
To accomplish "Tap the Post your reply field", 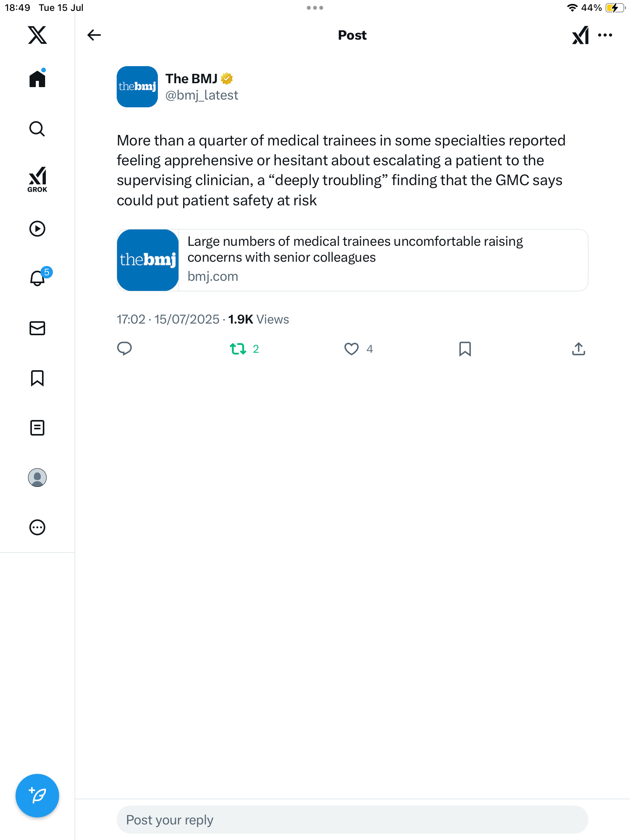I will (352, 820).
